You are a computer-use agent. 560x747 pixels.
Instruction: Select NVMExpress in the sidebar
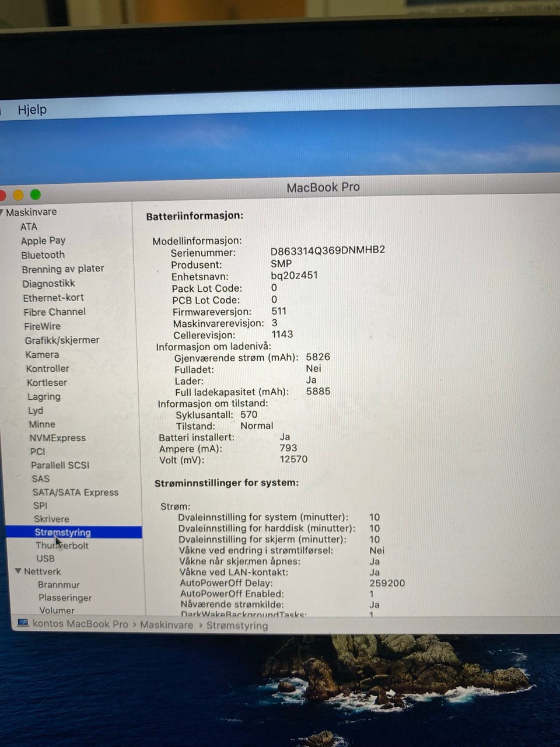point(58,438)
